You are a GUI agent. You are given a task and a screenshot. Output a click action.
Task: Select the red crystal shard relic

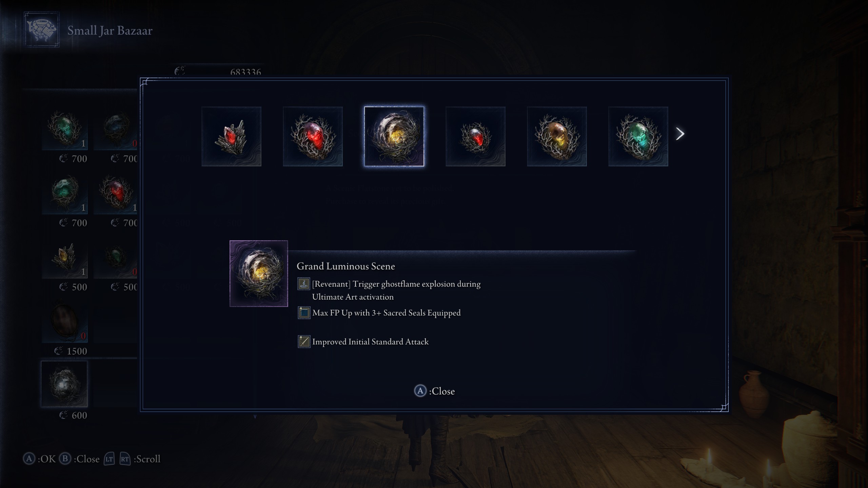231,137
